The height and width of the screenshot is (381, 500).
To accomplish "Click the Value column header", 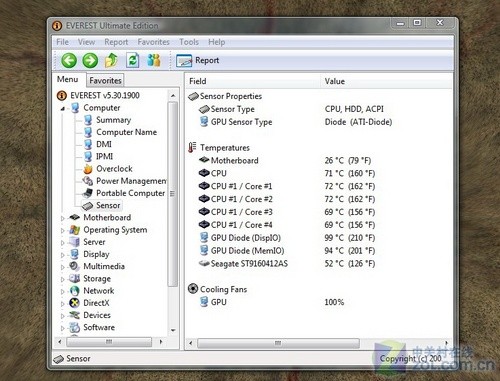I will pyautogui.click(x=387, y=81).
